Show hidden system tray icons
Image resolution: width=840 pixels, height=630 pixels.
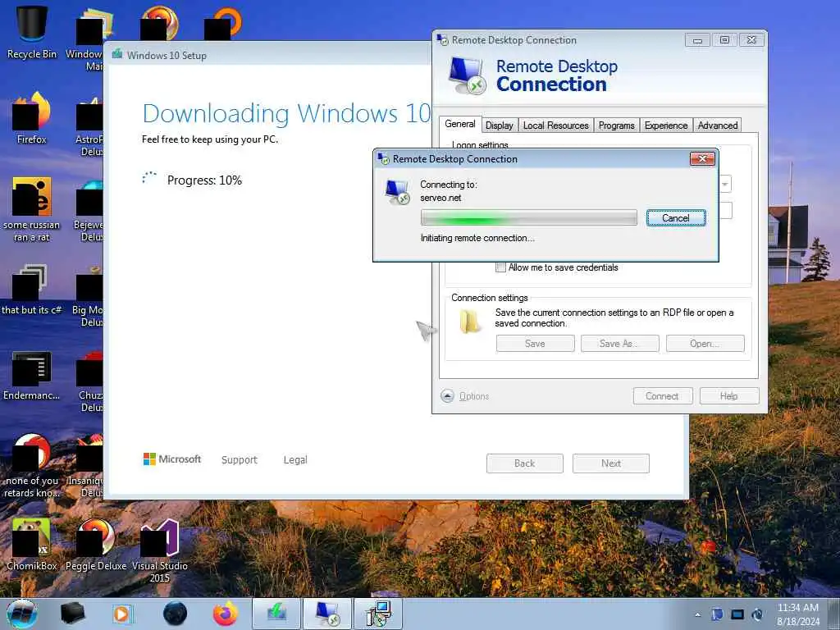coord(697,614)
